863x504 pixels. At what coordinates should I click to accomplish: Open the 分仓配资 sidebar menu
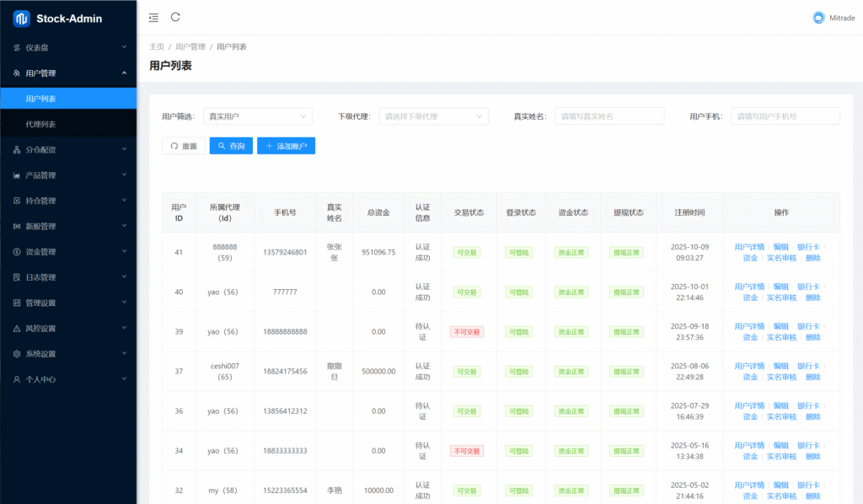tap(67, 149)
